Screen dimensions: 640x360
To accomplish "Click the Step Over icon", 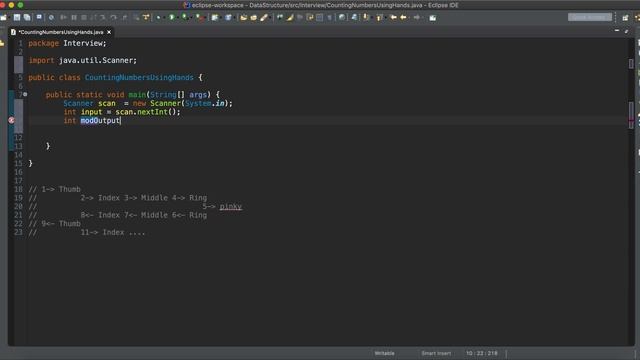I will (x=113, y=18).
